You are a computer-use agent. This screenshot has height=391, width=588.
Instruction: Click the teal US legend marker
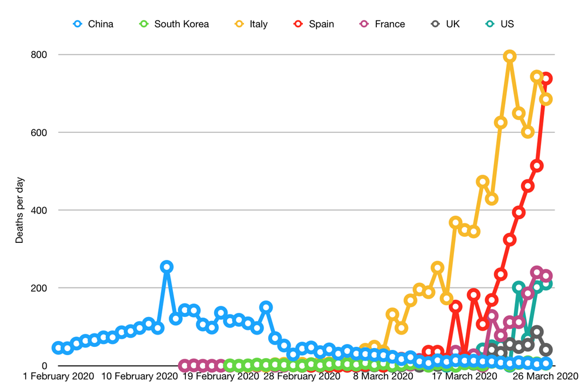(490, 24)
